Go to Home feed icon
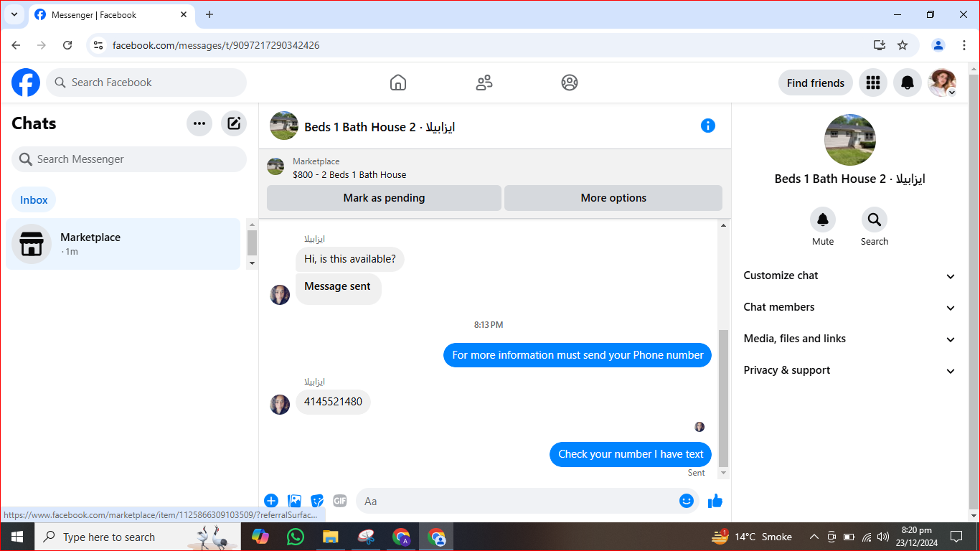The image size is (980, 551). point(398,83)
